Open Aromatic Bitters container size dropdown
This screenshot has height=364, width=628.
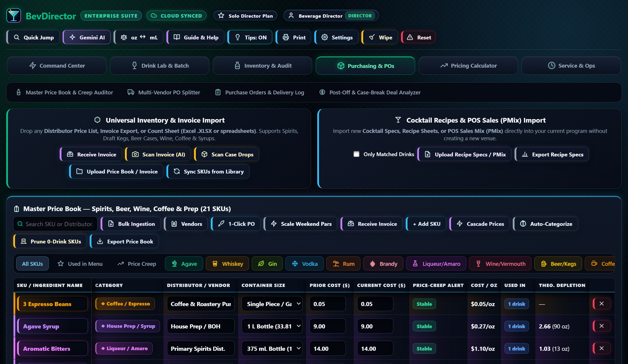[x=272, y=348]
